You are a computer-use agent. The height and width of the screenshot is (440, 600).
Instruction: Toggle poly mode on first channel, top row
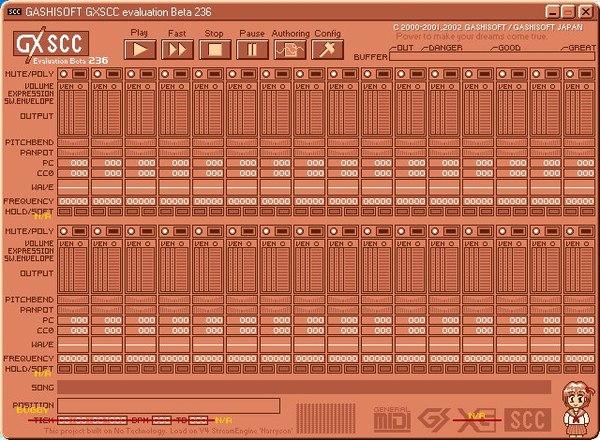pyautogui.click(x=80, y=74)
